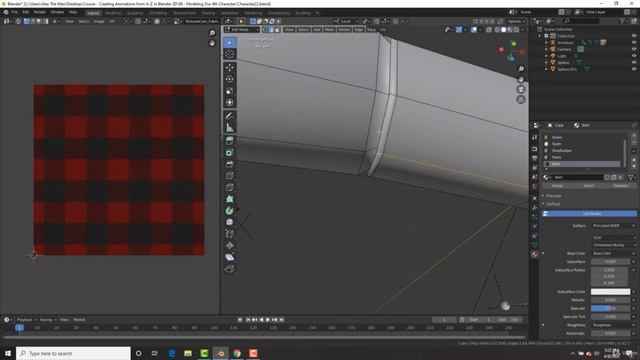This screenshot has height=360, width=640.
Task: Select the Rip Region tool
Action: tap(230, 269)
